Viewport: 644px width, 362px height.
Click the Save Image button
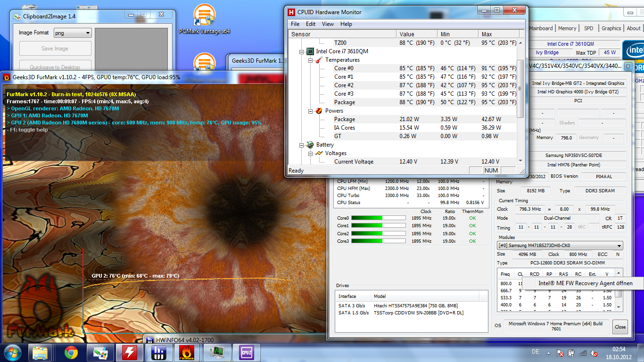click(x=55, y=49)
